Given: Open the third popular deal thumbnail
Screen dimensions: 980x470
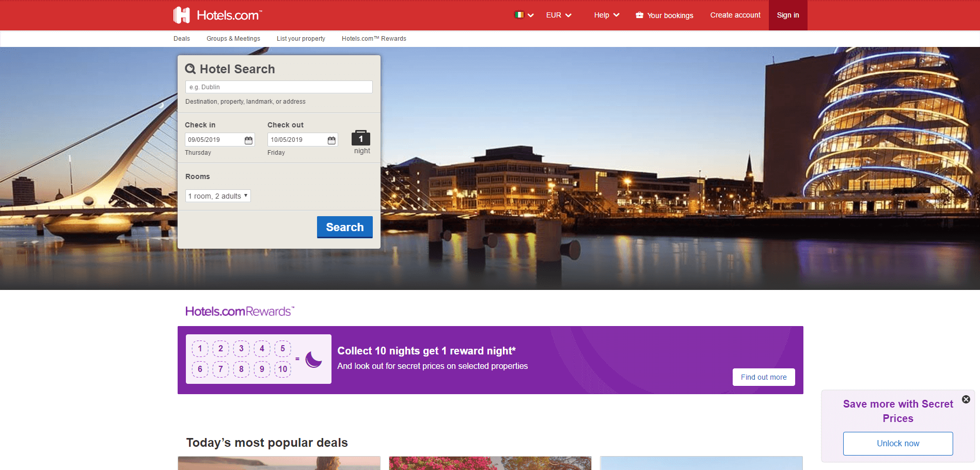Looking at the screenshot, I should coord(701,463).
